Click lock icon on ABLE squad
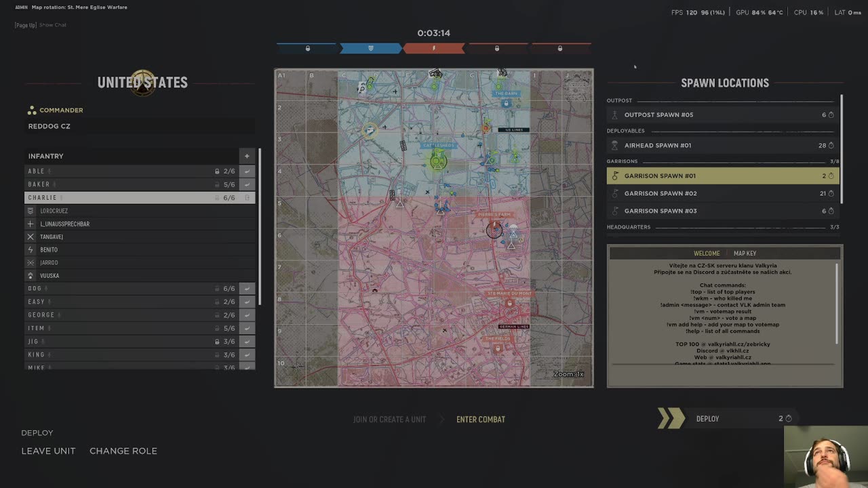This screenshot has height=488, width=868. (x=217, y=171)
